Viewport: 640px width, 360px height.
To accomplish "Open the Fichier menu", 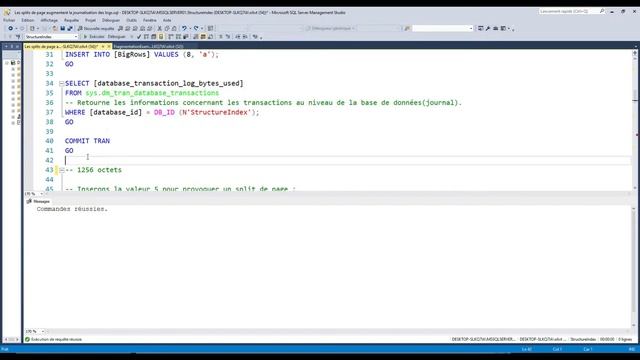I will pos(9,20).
